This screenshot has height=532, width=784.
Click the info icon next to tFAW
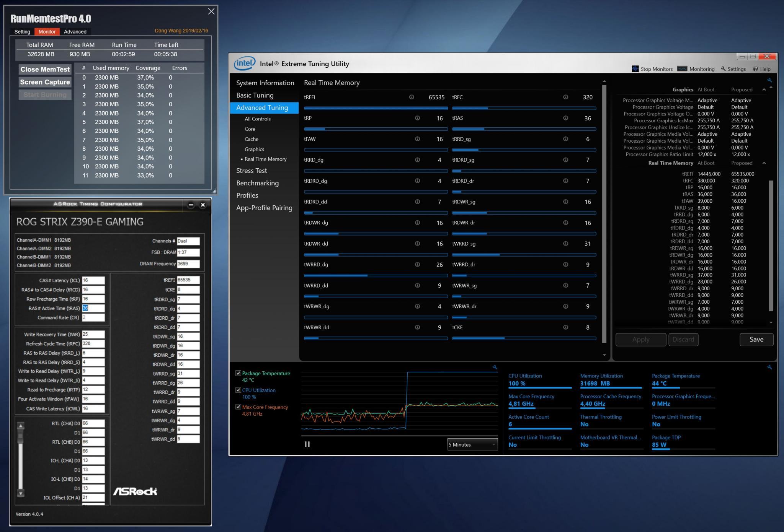(417, 139)
